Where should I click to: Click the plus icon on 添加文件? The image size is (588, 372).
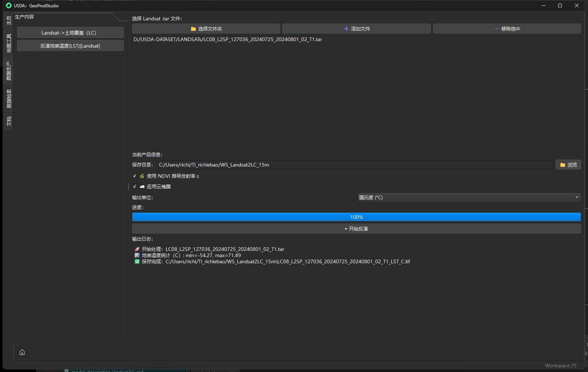pos(346,29)
